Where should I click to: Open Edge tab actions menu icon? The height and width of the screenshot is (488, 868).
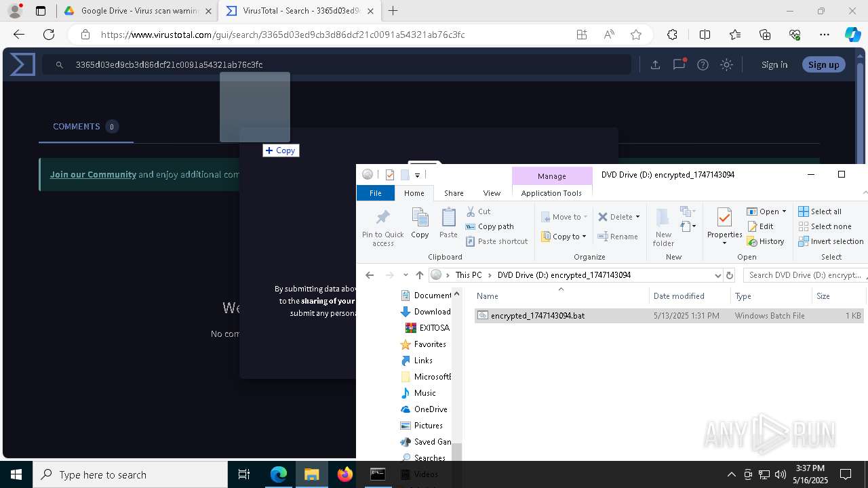click(41, 11)
